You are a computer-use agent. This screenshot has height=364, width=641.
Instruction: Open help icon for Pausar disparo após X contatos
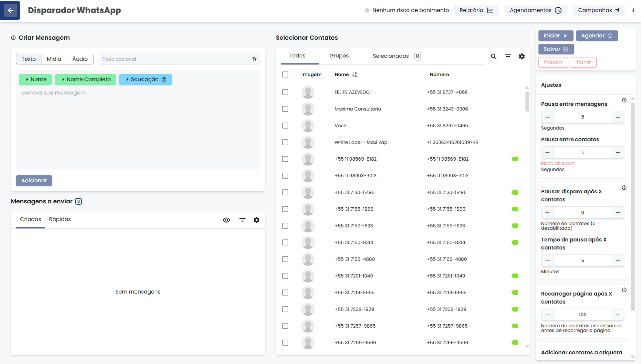coord(624,188)
